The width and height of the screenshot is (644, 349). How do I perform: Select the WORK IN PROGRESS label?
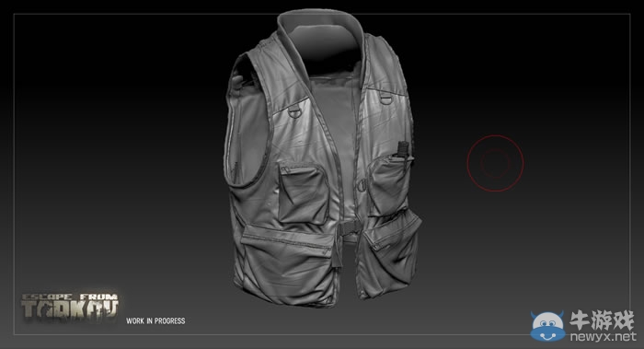pyautogui.click(x=155, y=321)
